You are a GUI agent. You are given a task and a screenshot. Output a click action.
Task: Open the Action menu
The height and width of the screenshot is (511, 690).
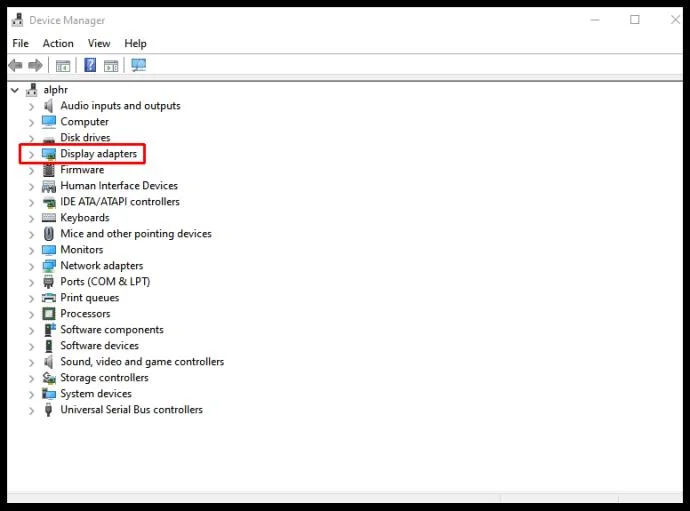(58, 43)
